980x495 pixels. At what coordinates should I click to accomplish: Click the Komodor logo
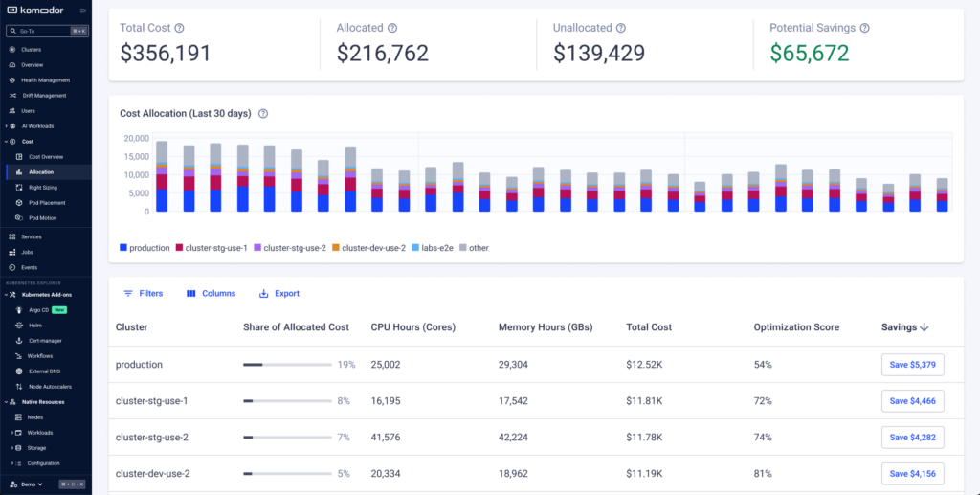pyautogui.click(x=34, y=11)
